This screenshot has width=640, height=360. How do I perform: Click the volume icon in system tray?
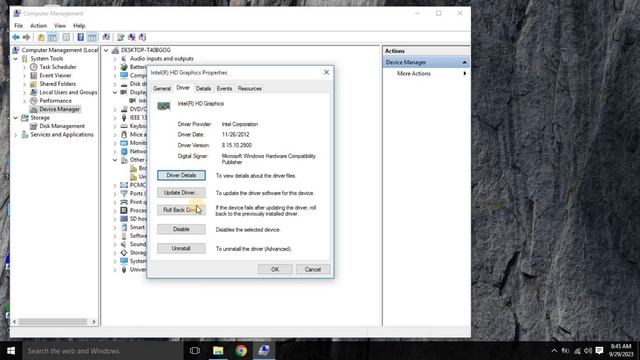pos(588,351)
